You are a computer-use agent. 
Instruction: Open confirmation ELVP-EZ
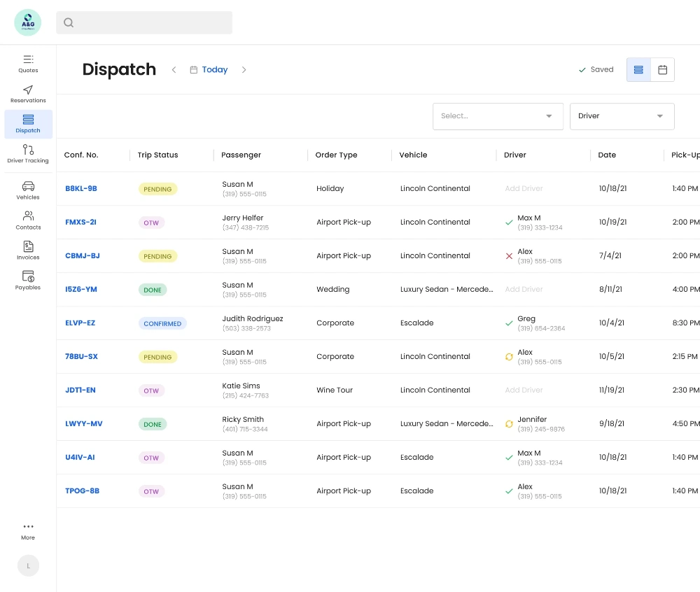80,323
